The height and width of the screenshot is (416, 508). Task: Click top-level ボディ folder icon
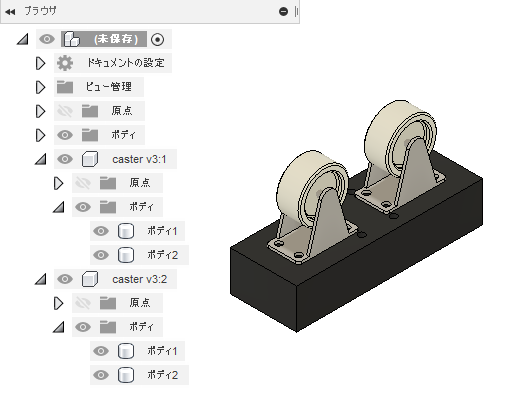(x=90, y=135)
